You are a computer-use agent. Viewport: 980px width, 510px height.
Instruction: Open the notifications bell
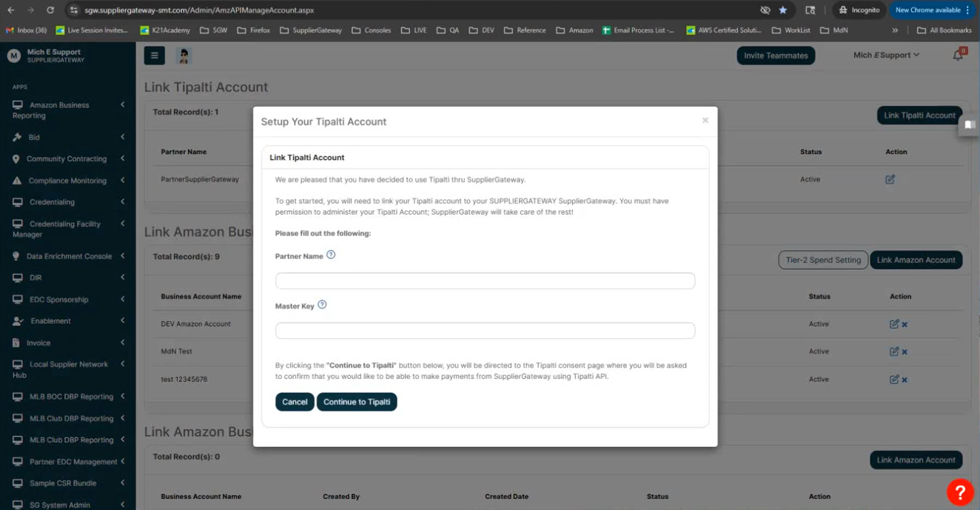957,56
